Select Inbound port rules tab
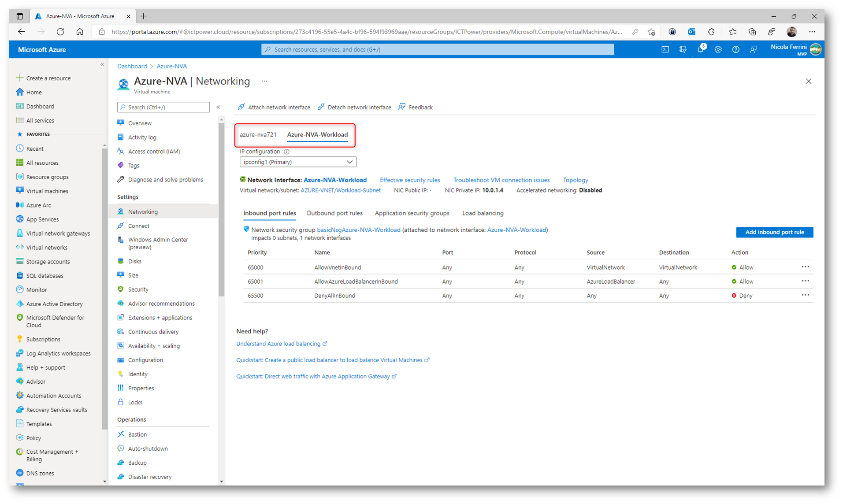This screenshot has height=504, width=843. pos(269,213)
